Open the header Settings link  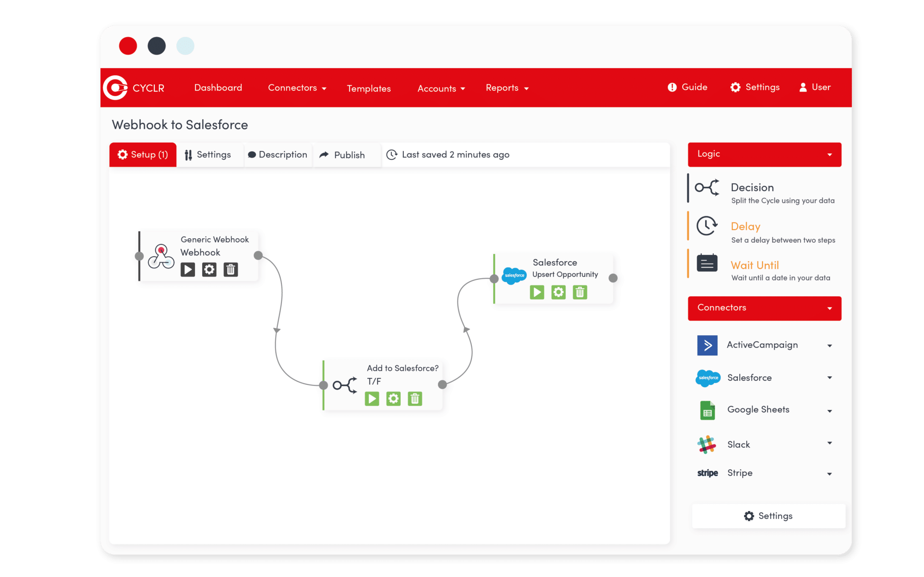point(755,87)
